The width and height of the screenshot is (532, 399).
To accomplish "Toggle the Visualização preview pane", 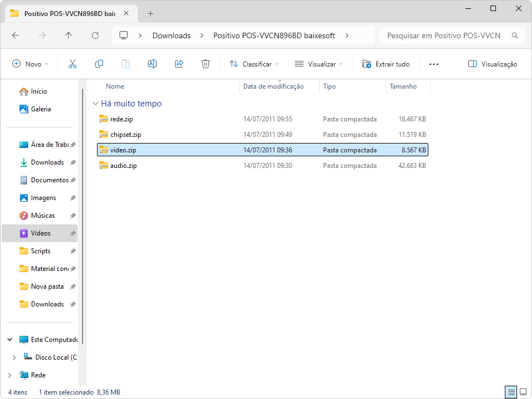I will 493,64.
